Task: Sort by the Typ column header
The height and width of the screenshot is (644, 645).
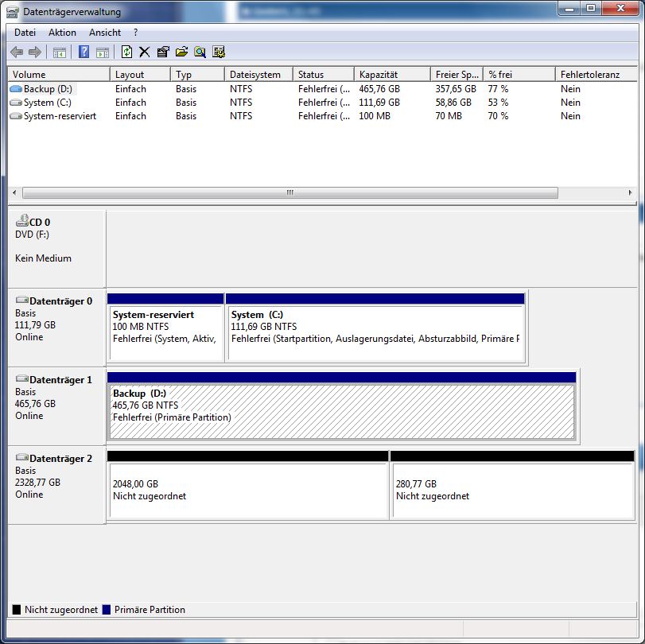Action: (197, 75)
